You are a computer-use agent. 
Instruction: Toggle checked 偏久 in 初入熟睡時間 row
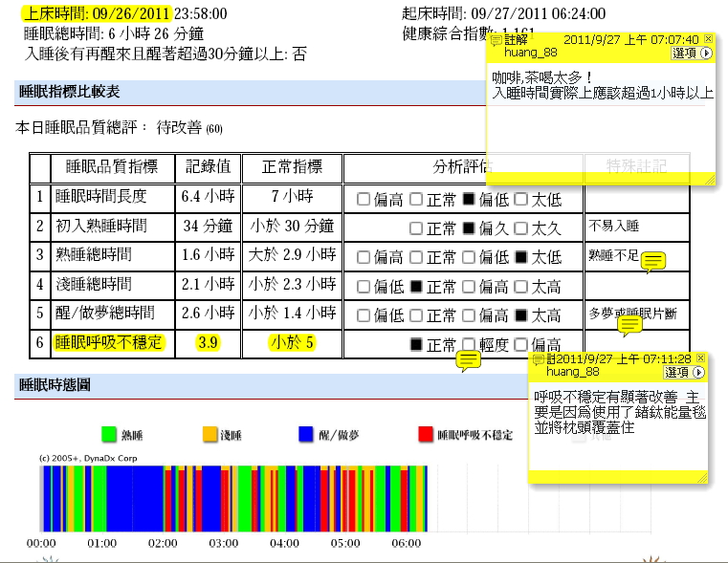coord(469,228)
